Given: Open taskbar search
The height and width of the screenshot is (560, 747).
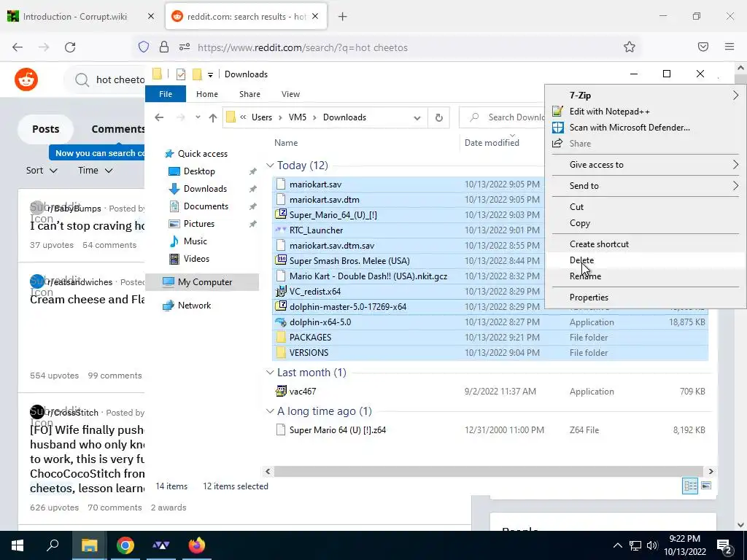Looking at the screenshot, I should [x=53, y=545].
